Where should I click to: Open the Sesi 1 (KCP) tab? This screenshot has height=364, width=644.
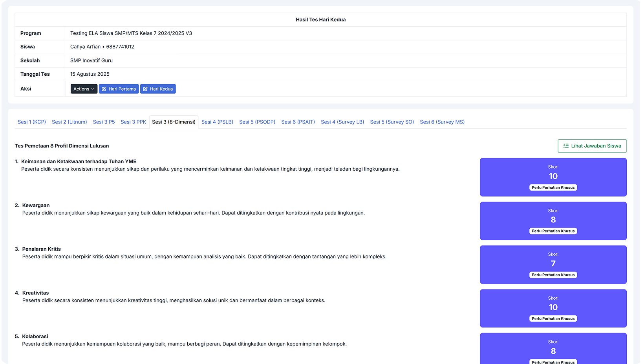point(32,122)
